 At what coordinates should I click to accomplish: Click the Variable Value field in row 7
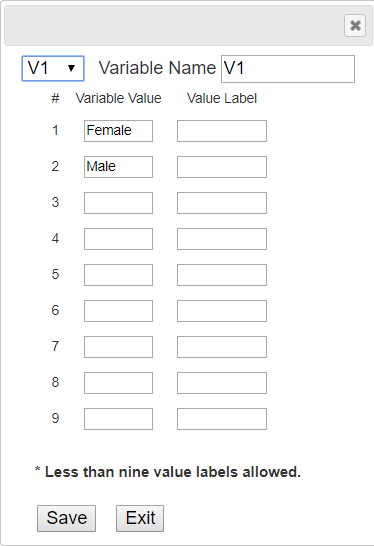click(x=118, y=347)
